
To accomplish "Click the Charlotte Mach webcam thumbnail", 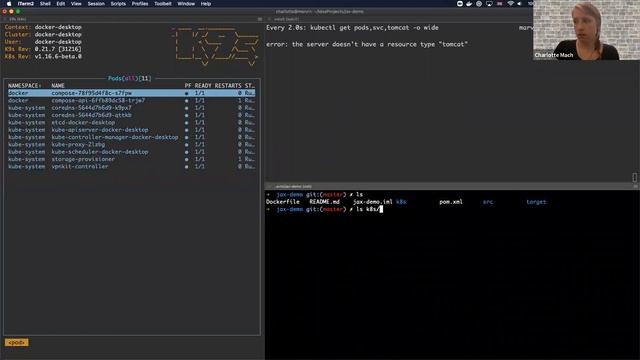I will coord(586,30).
